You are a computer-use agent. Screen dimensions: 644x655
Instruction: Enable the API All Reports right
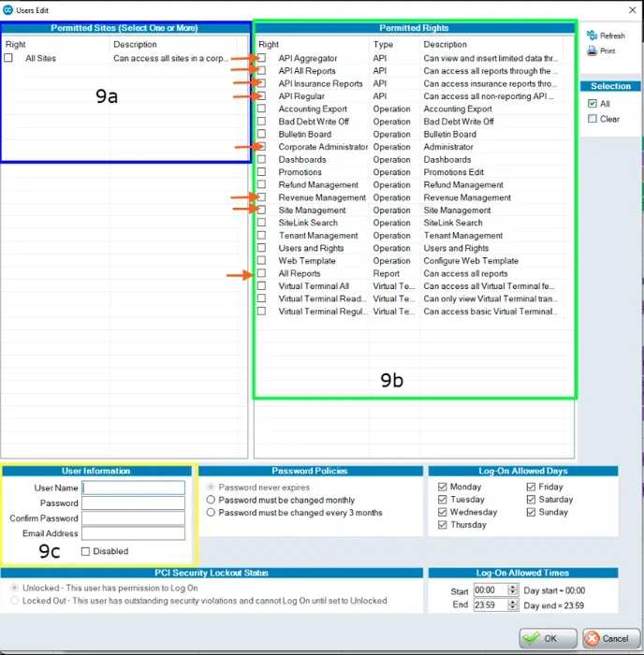pyautogui.click(x=261, y=70)
